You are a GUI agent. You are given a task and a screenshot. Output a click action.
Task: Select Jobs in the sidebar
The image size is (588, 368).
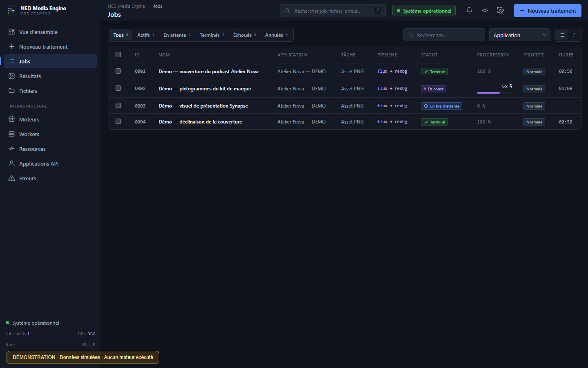[50, 61]
